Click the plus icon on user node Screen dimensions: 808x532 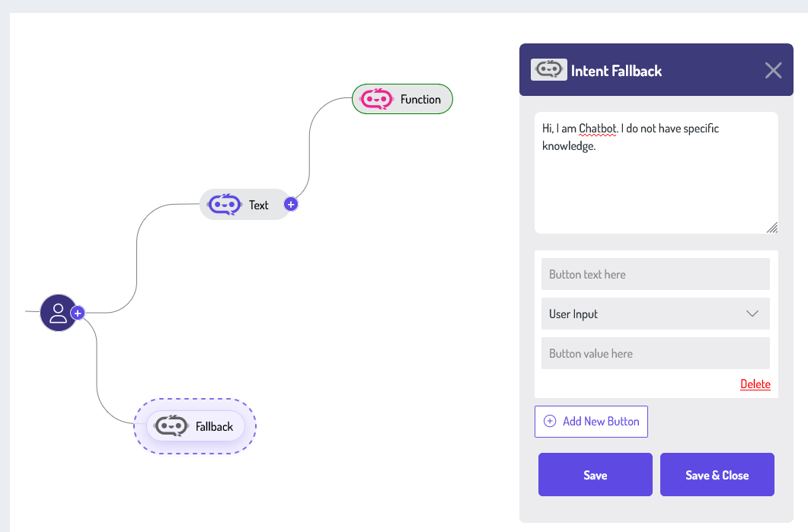click(78, 313)
